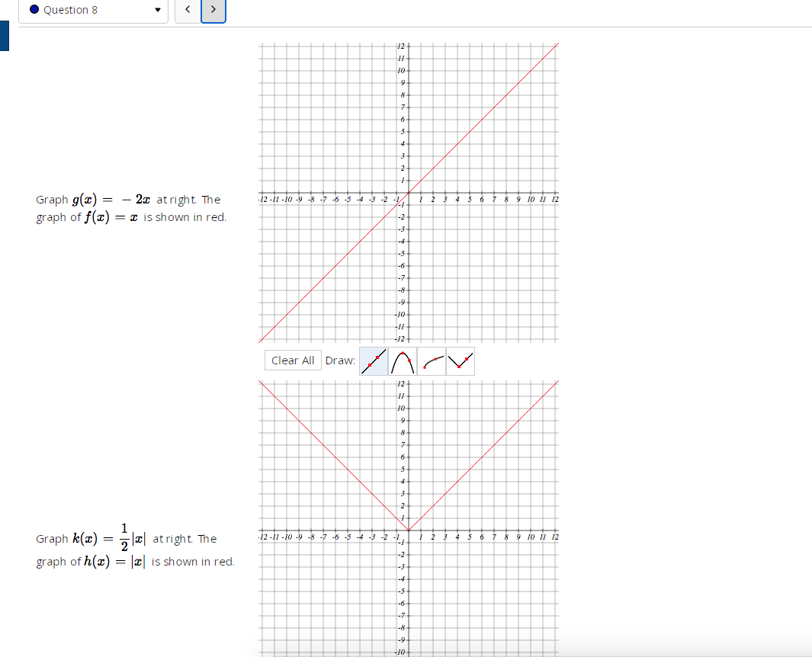
Task: Select the curved arc icon next to parabola
Action: 431,361
